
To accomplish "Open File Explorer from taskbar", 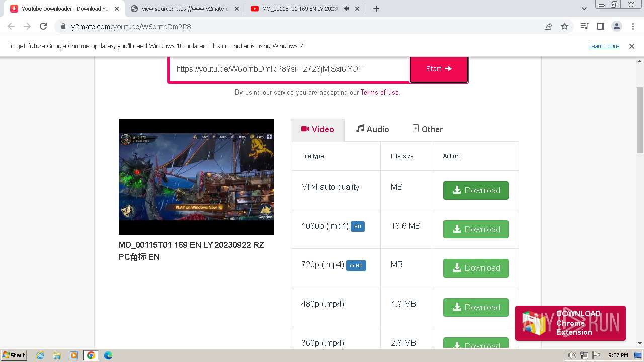I will pos(57,355).
